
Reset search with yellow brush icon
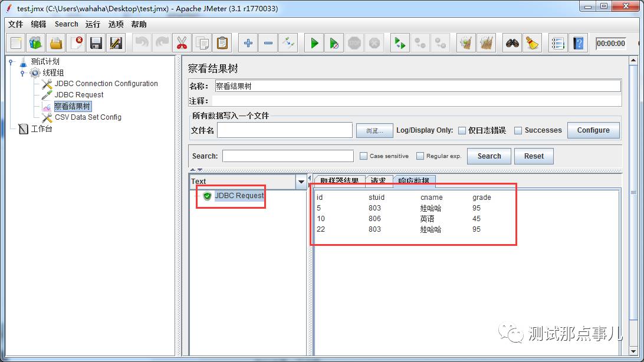point(533,43)
